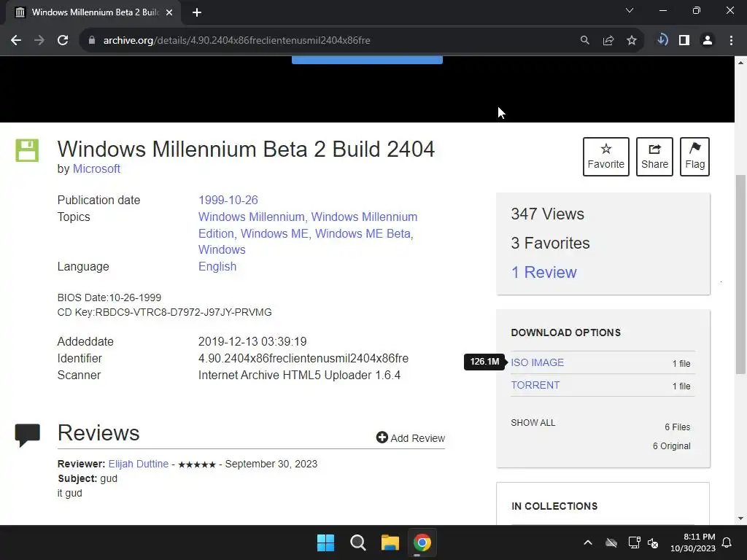Show hidden system tray icons
This screenshot has width=747, height=560.
(588, 542)
